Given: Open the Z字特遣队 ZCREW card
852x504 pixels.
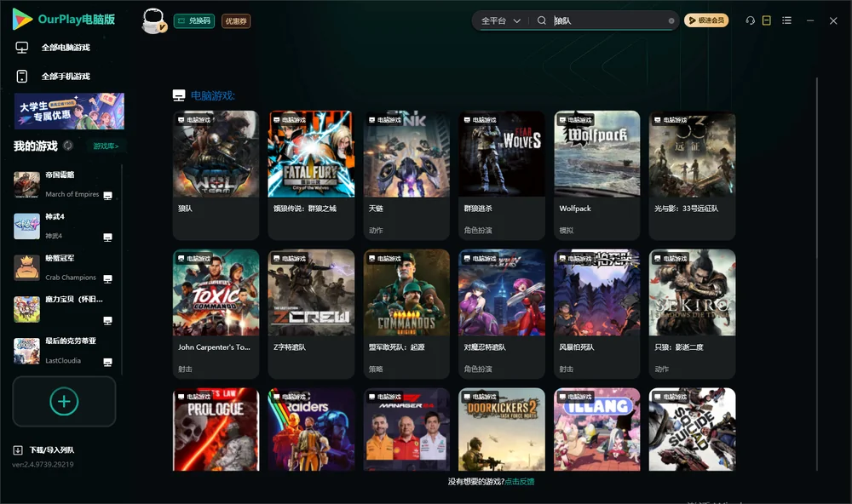Looking at the screenshot, I should tap(311, 313).
